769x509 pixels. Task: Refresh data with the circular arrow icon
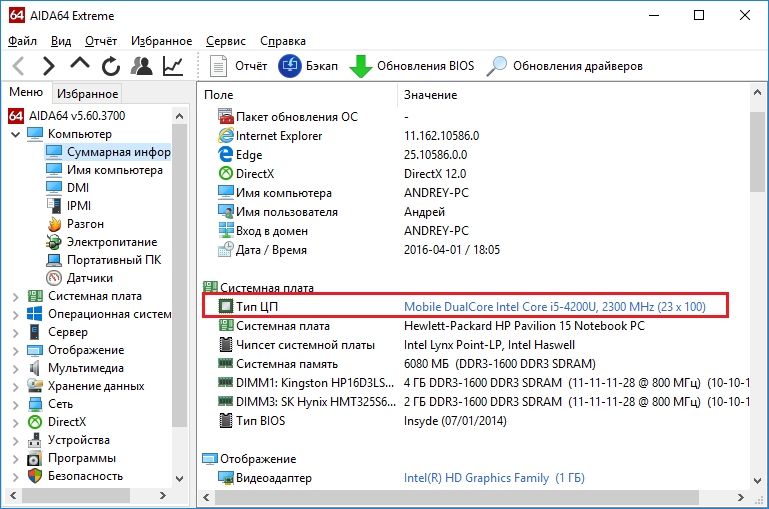pos(111,66)
